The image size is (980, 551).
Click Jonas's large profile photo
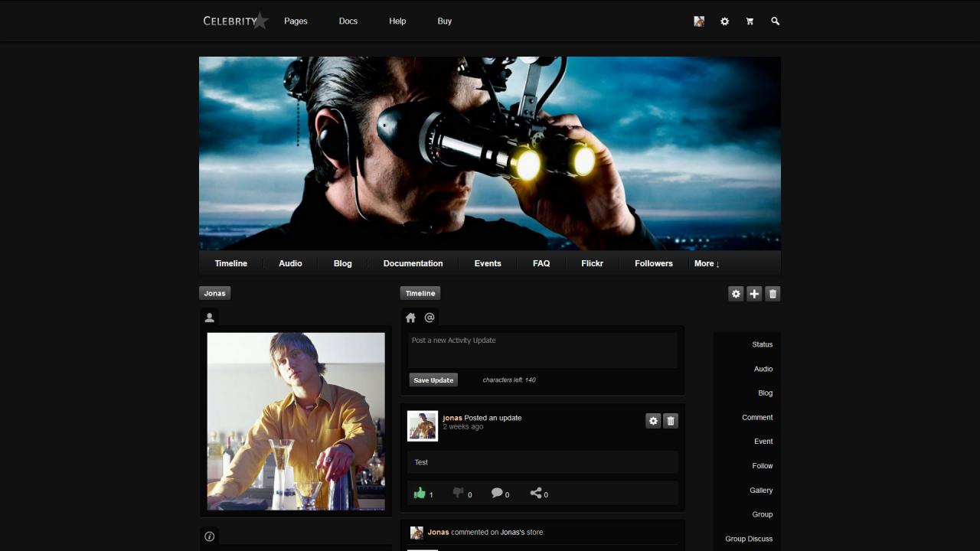click(296, 421)
